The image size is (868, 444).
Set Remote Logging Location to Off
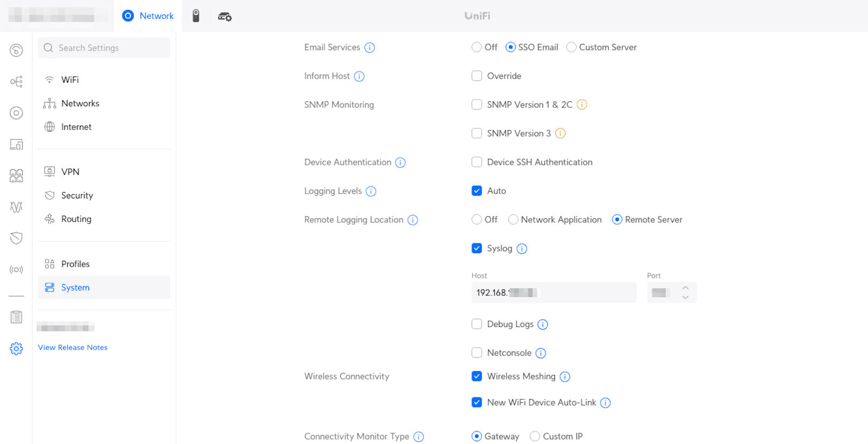pos(477,220)
